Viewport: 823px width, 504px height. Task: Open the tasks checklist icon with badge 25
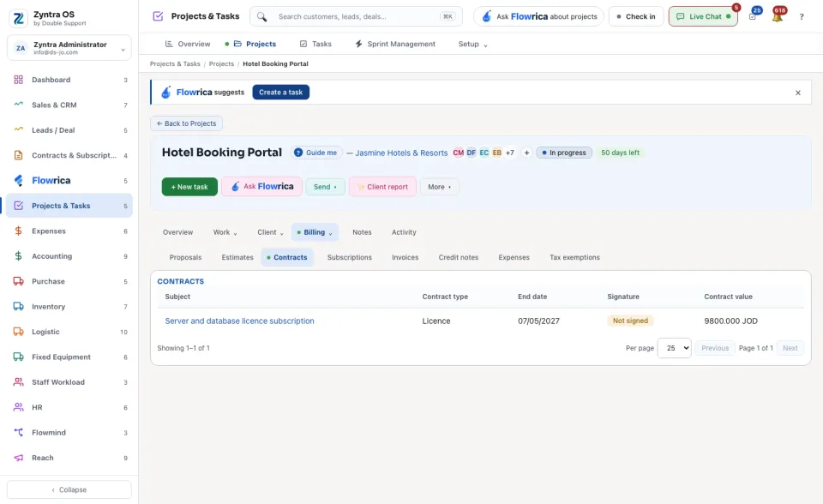(753, 17)
